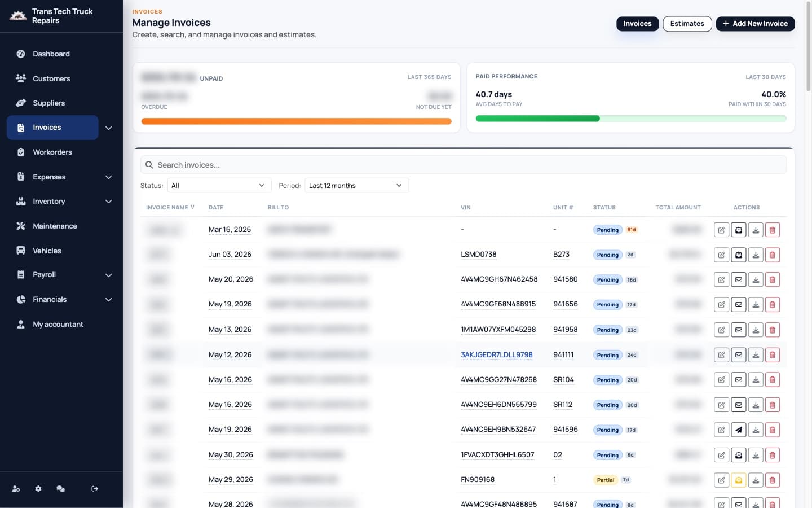Open unit number link 941958
This screenshot has height=508, width=812.
[x=565, y=330]
